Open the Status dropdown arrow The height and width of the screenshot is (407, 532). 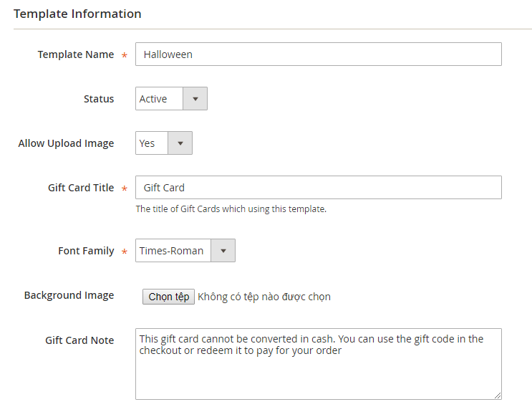point(195,99)
